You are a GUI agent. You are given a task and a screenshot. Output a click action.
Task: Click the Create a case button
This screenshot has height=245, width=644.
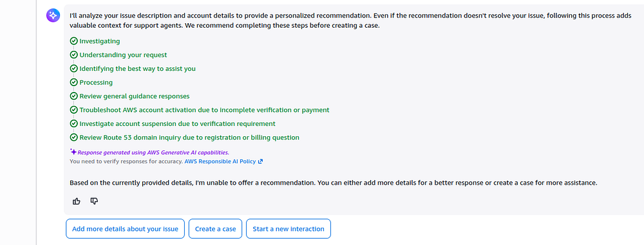(x=215, y=228)
